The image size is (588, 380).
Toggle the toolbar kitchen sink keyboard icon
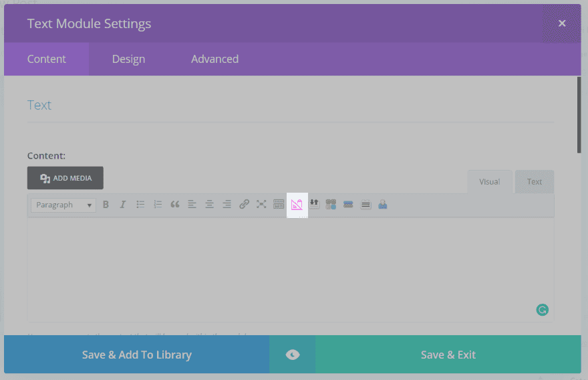click(x=279, y=205)
